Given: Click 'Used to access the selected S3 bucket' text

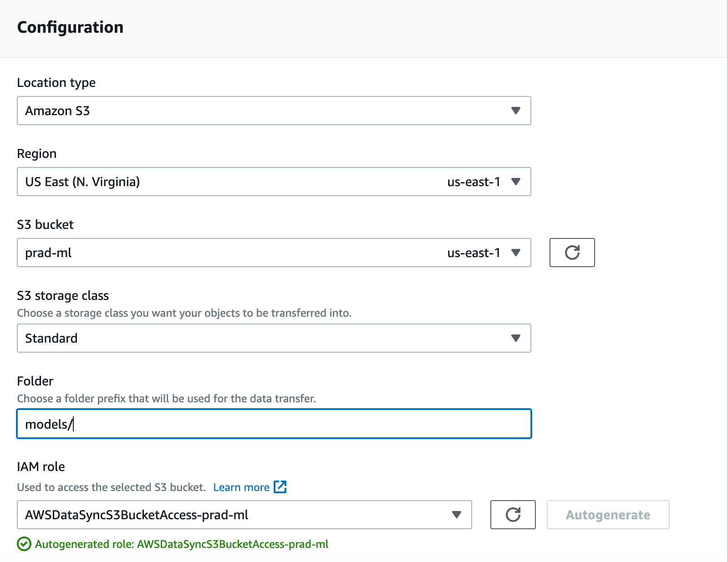Looking at the screenshot, I should tap(111, 487).
